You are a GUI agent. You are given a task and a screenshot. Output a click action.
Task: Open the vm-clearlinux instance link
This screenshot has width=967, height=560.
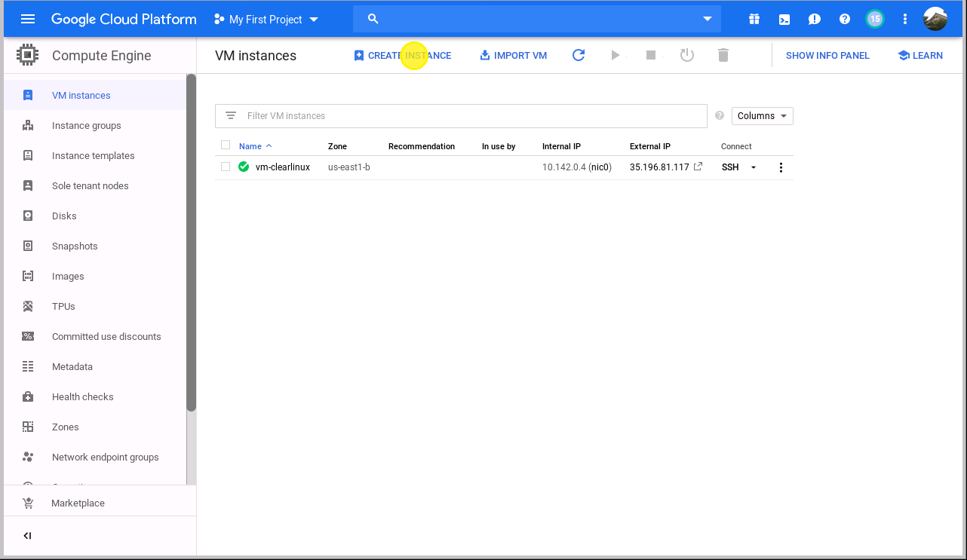pyautogui.click(x=283, y=167)
